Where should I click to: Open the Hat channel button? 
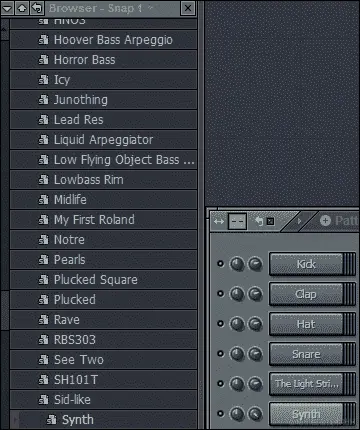tap(306, 324)
